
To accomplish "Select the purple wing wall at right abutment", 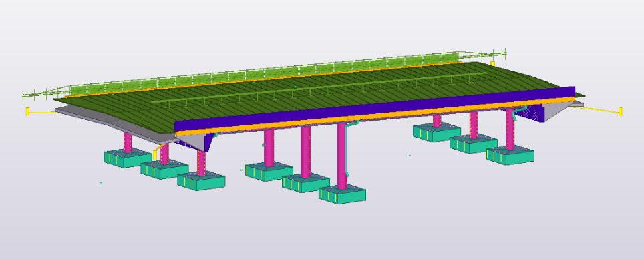I will pyautogui.click(x=531, y=113).
